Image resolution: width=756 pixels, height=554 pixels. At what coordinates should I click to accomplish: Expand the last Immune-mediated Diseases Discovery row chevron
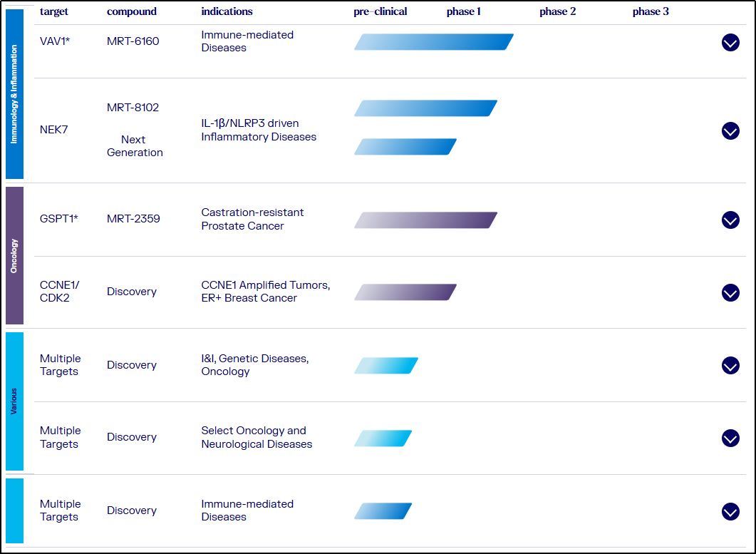[730, 511]
